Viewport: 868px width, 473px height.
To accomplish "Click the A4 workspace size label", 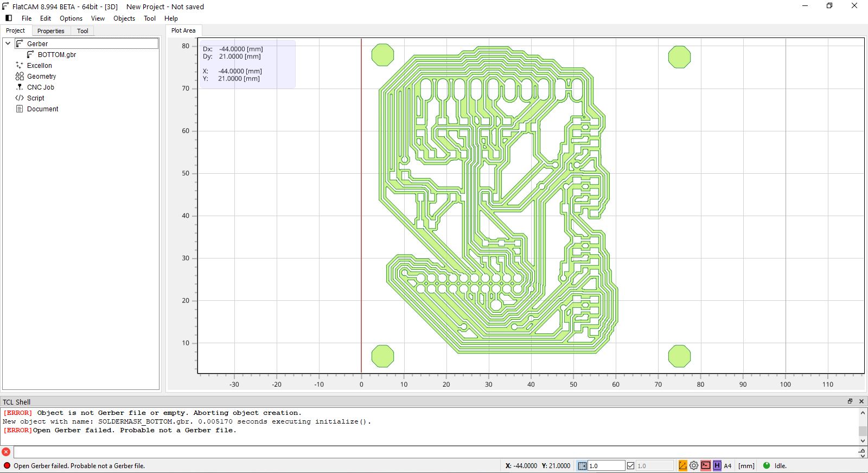I will point(727,465).
